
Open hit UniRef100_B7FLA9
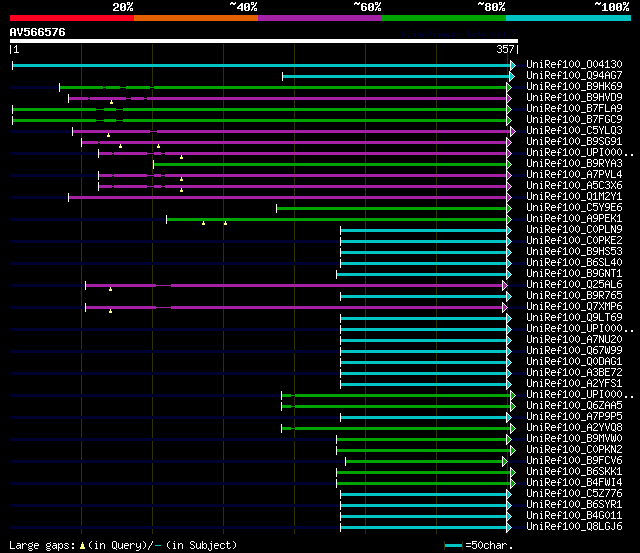(574, 108)
